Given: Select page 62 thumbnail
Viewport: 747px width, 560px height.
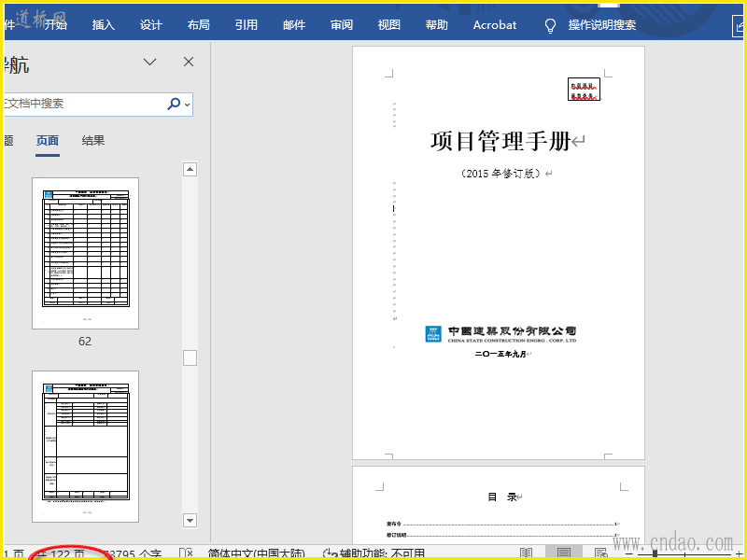Looking at the screenshot, I should 85,253.
